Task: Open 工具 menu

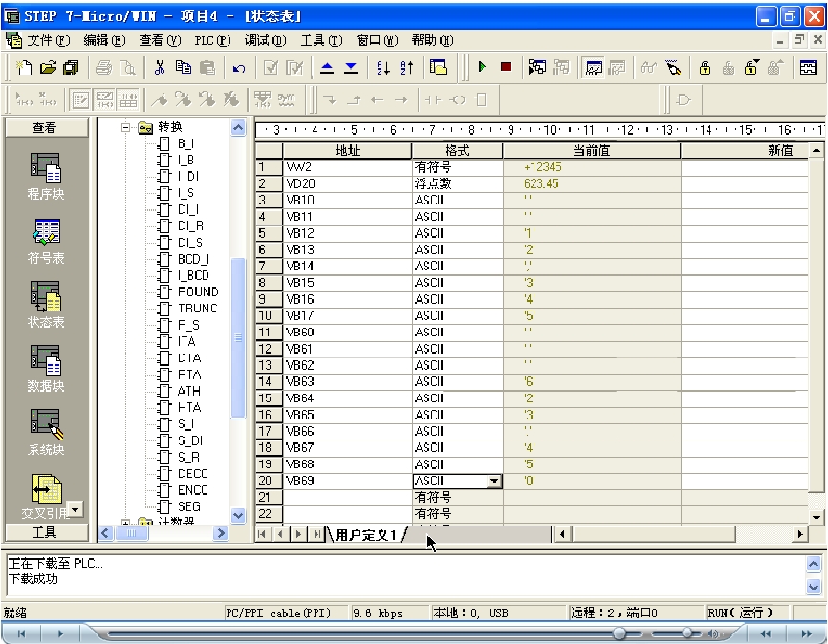Action: pyautogui.click(x=321, y=41)
